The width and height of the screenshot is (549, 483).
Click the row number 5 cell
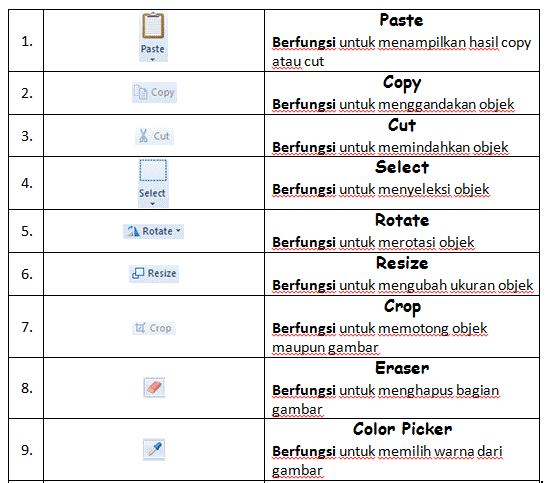[x=26, y=231]
